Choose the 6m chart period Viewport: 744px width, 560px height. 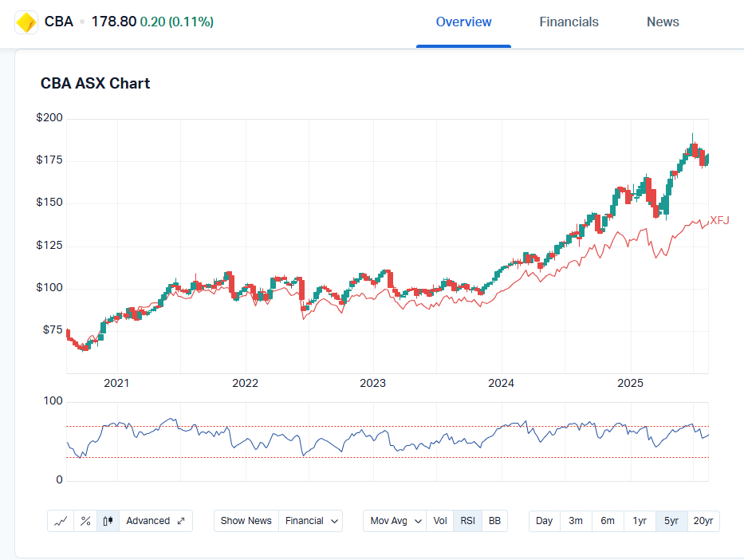coord(608,521)
